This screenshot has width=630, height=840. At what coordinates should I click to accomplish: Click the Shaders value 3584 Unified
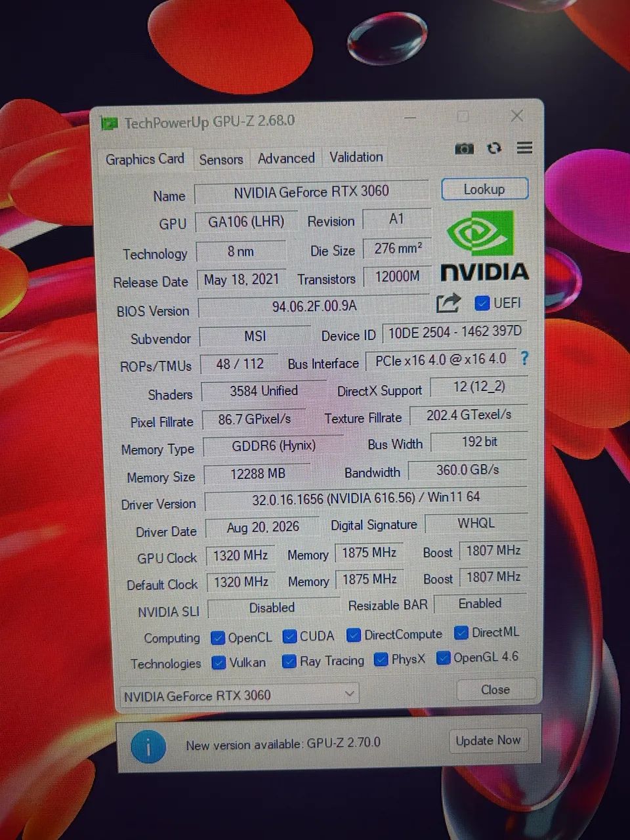click(264, 391)
